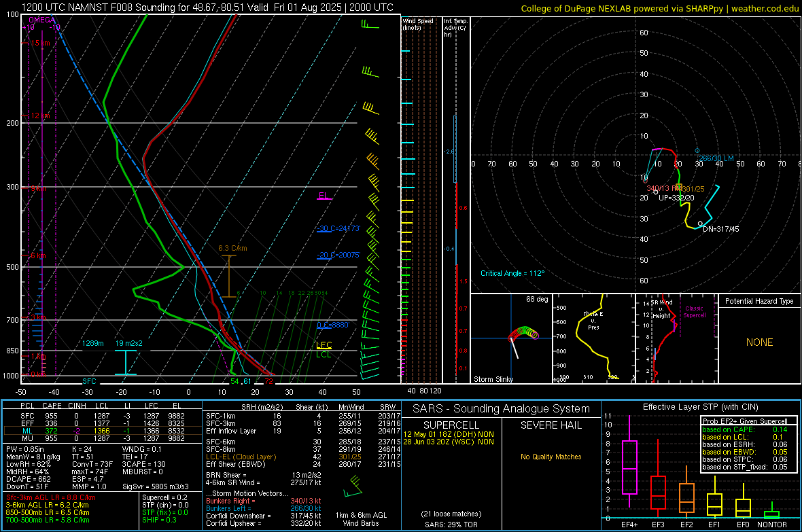802x532 pixels.
Task: Select the MU parcel row
Action: pyautogui.click(x=103, y=438)
